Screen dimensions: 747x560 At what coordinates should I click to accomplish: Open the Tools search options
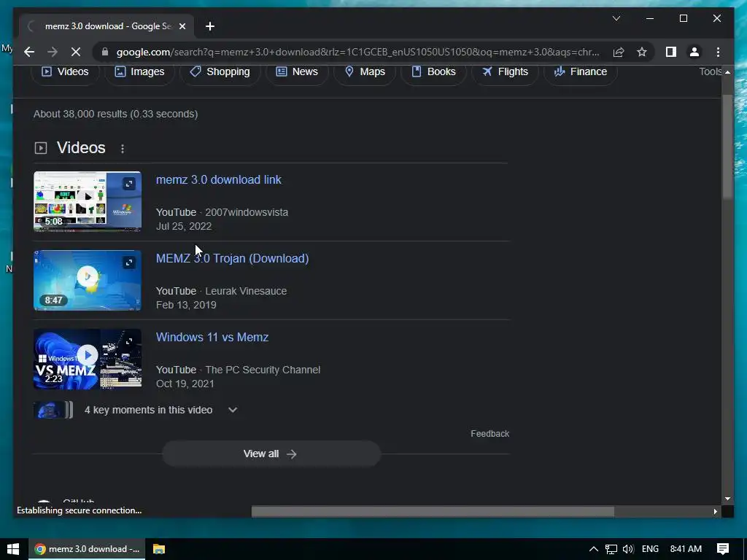[x=710, y=71]
